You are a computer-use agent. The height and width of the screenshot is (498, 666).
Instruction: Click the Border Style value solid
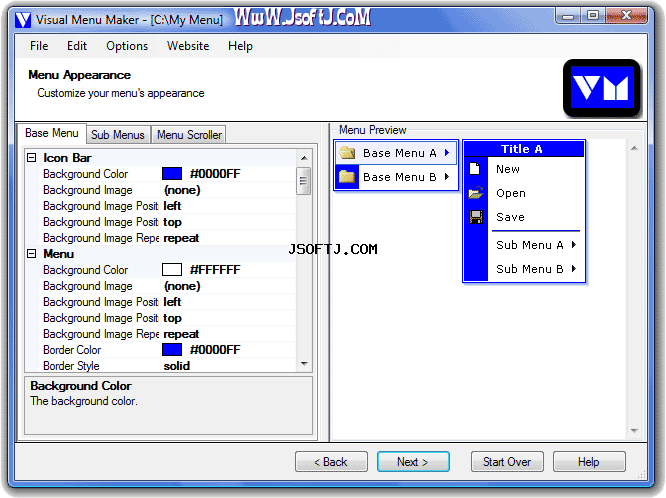pos(177,366)
